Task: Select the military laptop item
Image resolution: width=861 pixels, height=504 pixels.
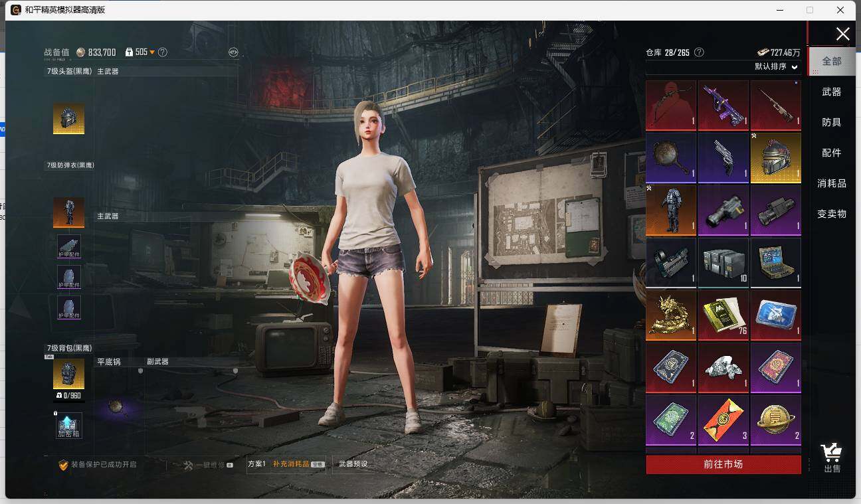Action: click(x=776, y=263)
